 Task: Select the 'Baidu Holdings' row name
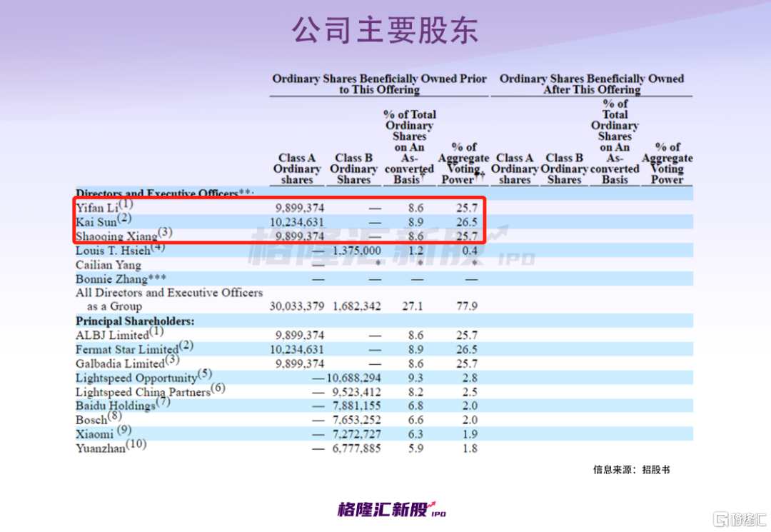pyautogui.click(x=123, y=405)
